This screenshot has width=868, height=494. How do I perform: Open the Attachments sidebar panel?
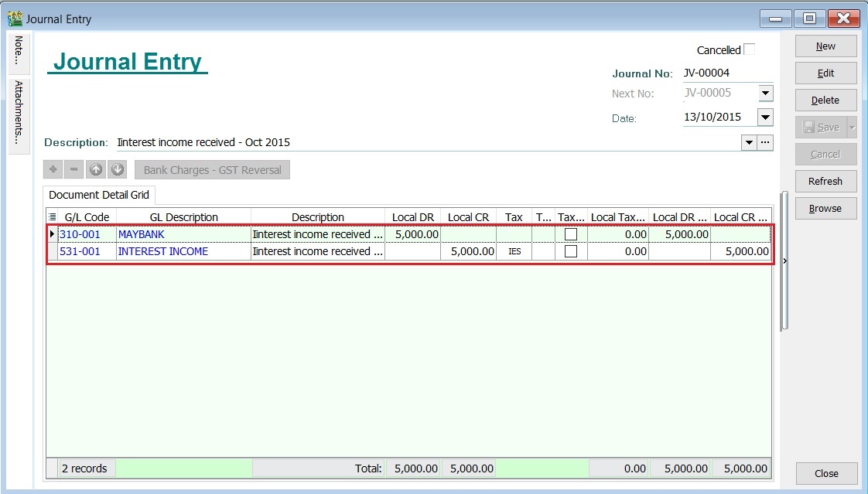(17, 114)
